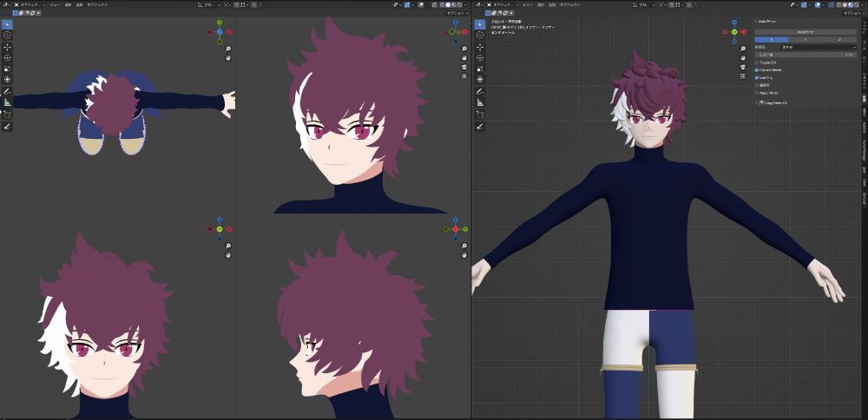Toggle camera view icon in right viewport
The width and height of the screenshot is (868, 420).
coord(743,67)
